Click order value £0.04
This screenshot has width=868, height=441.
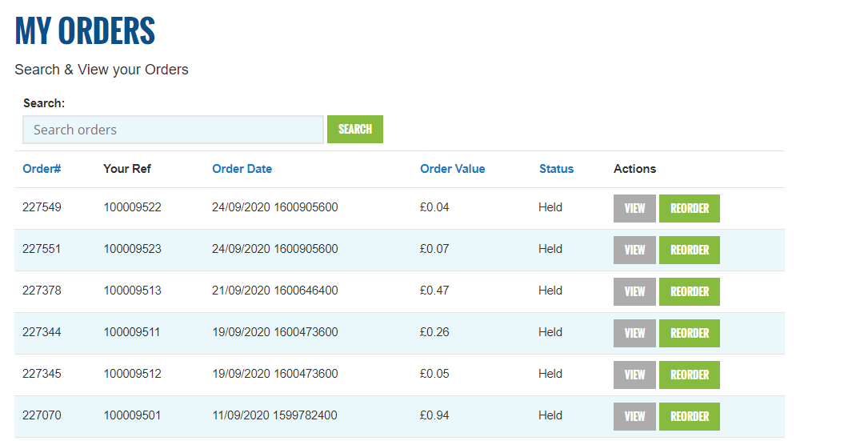coord(434,207)
